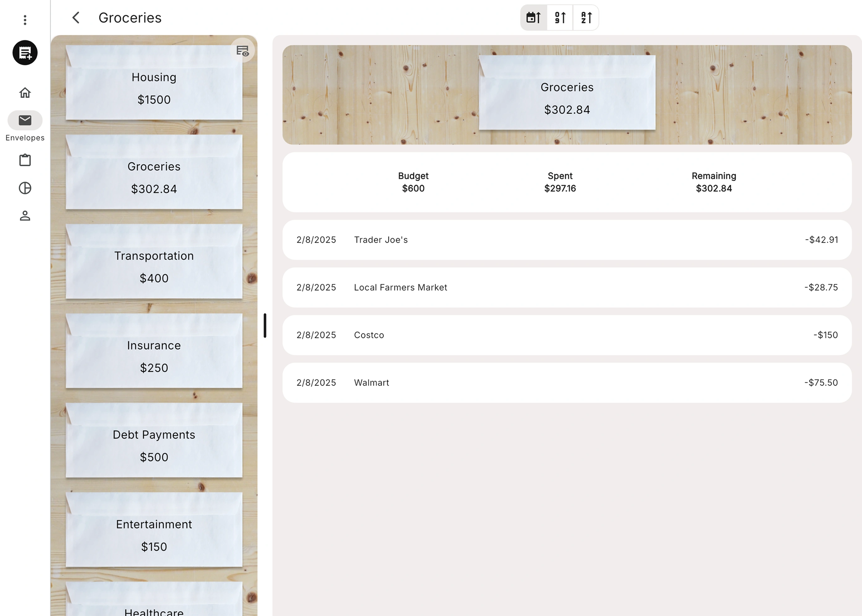This screenshot has height=616, width=862.
Task: Open the Trader Joe's transaction
Action: [567, 240]
